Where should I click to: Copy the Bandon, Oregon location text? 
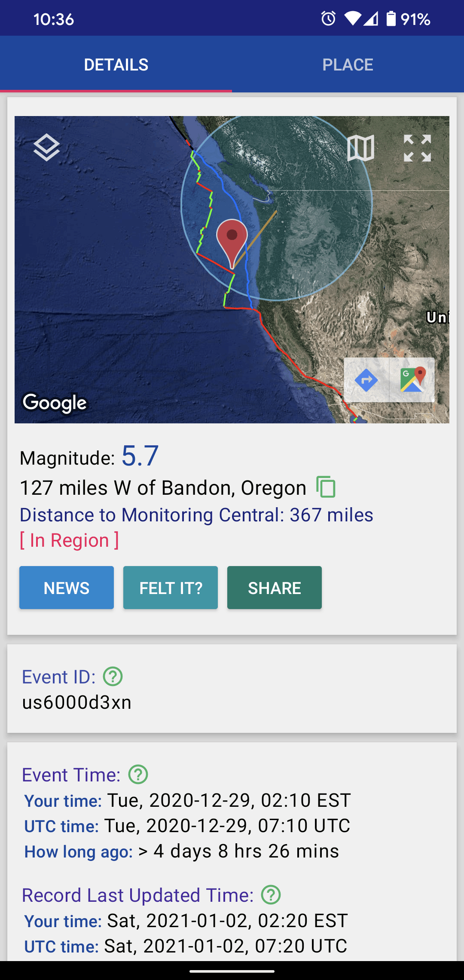coord(326,487)
